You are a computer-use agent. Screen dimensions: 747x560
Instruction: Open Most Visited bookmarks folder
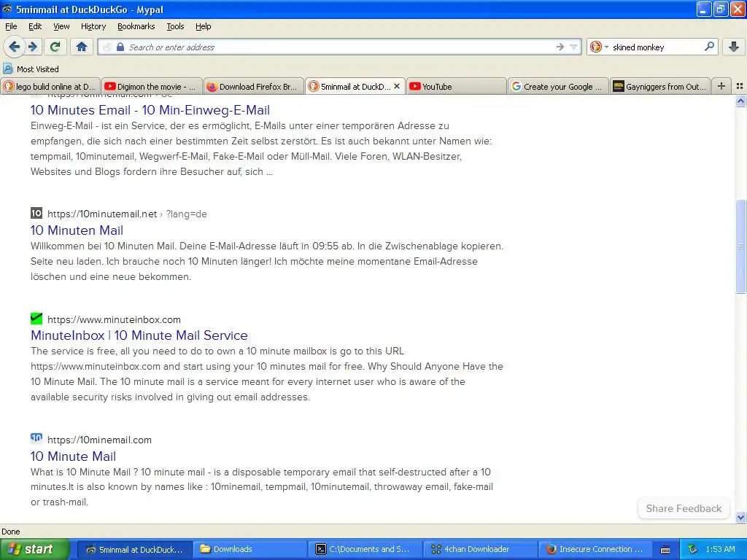tap(31, 69)
